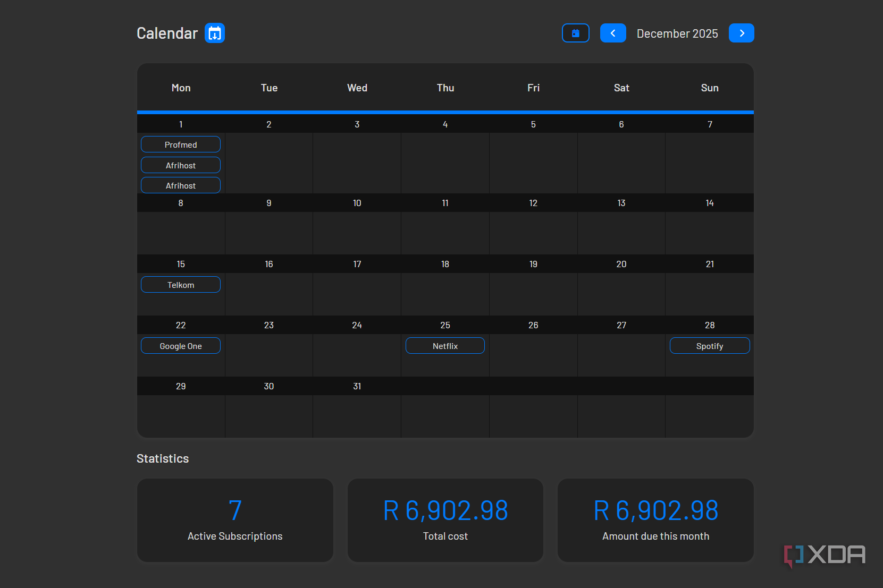Viewport: 883px width, 588px height.
Task: Select date number 20 in the calendar
Action: (621, 264)
